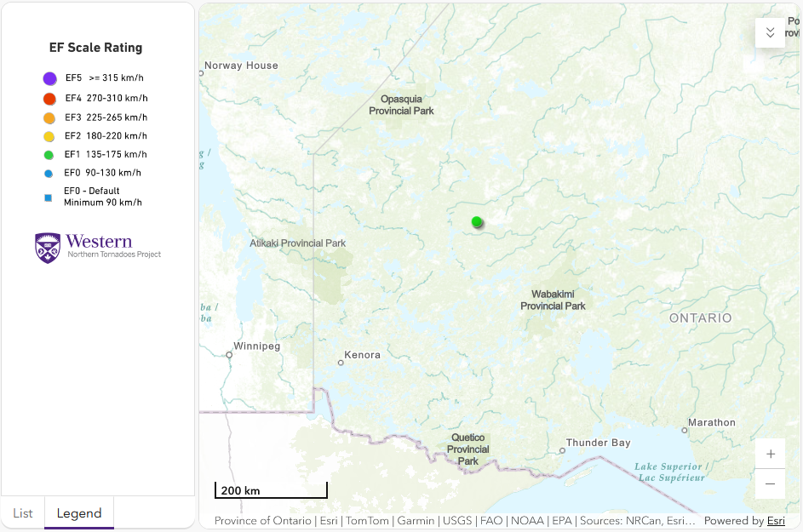
Task: Zoom out with the minus button
Action: click(771, 483)
